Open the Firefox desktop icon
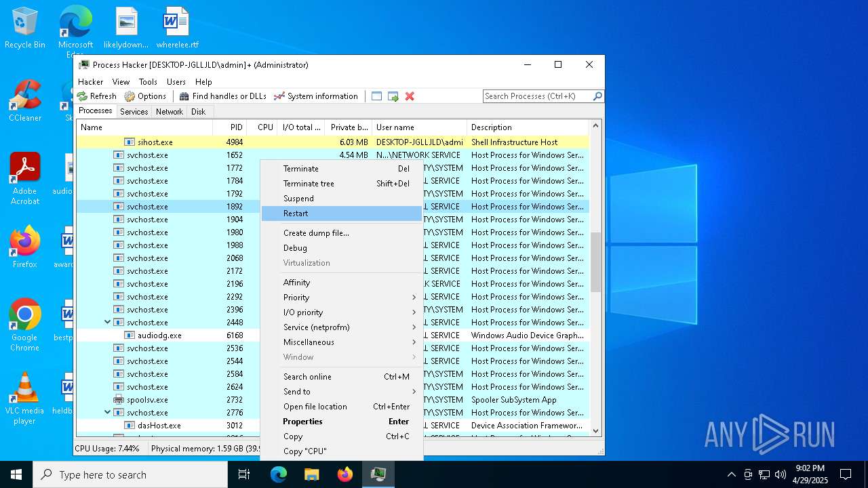The image size is (868, 488). pyautogui.click(x=25, y=247)
